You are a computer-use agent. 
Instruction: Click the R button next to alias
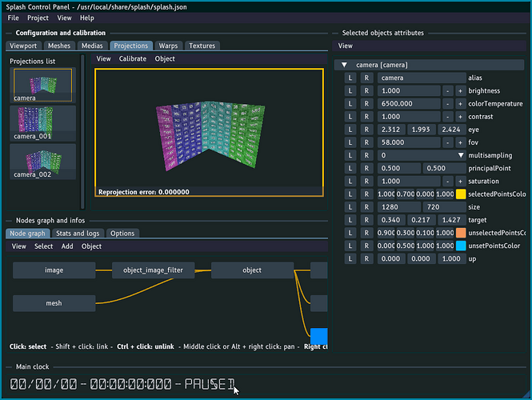click(366, 78)
